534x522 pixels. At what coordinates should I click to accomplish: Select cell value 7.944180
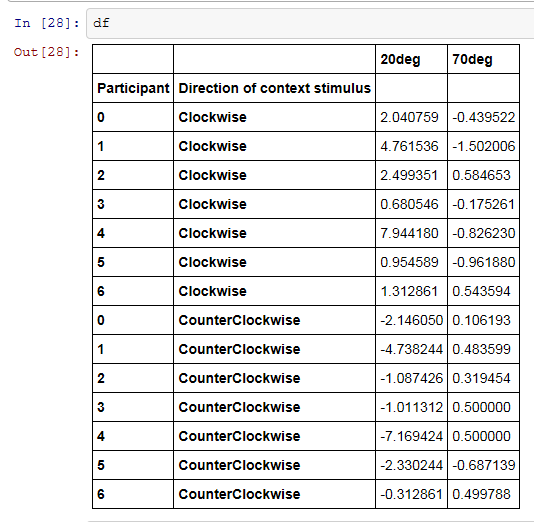(409, 233)
